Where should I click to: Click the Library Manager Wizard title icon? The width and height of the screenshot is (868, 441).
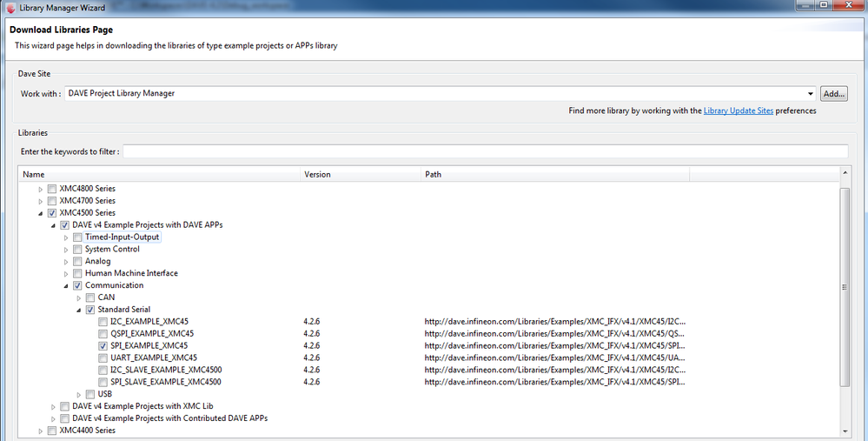click(10, 7)
